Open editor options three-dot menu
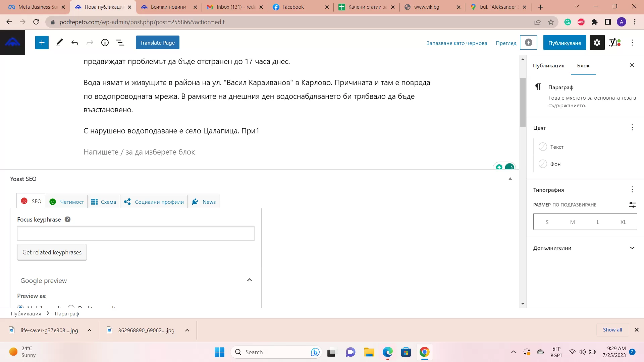644x362 pixels. [x=632, y=43]
